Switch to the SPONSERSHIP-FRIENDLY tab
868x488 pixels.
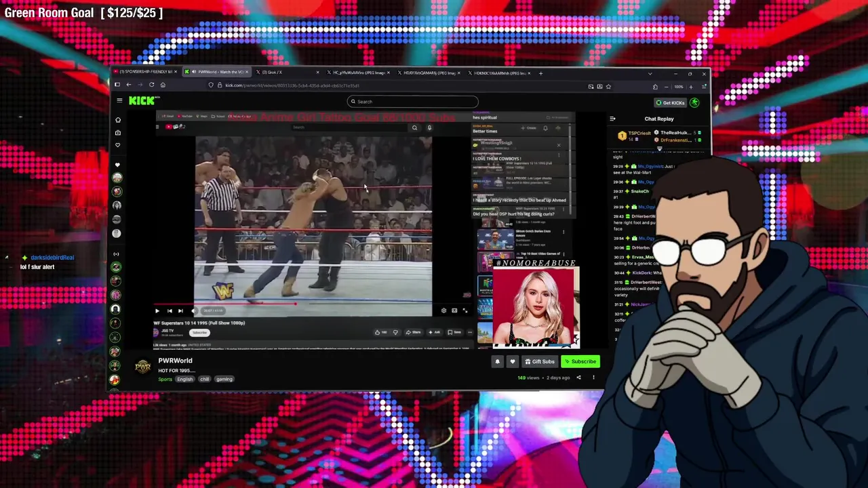click(x=145, y=72)
